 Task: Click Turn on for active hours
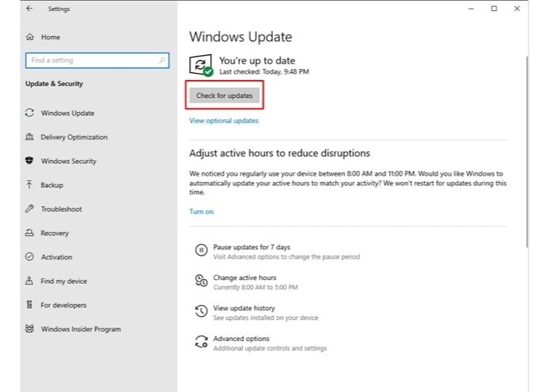coord(202,212)
